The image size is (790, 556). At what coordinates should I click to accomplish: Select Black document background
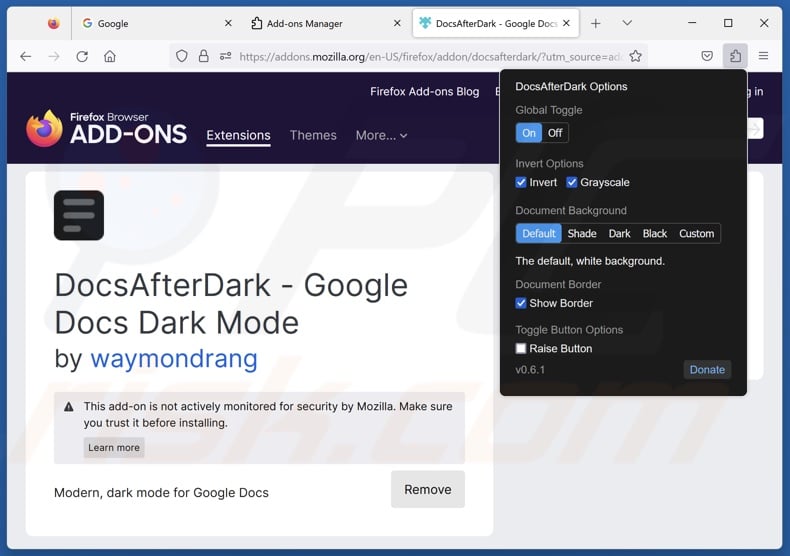[654, 234]
